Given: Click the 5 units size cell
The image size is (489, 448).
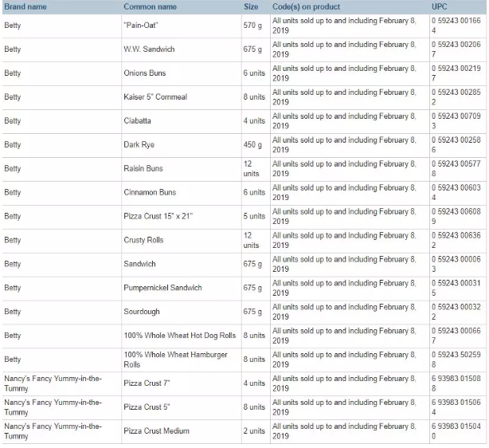Looking at the screenshot, I should click(254, 216).
